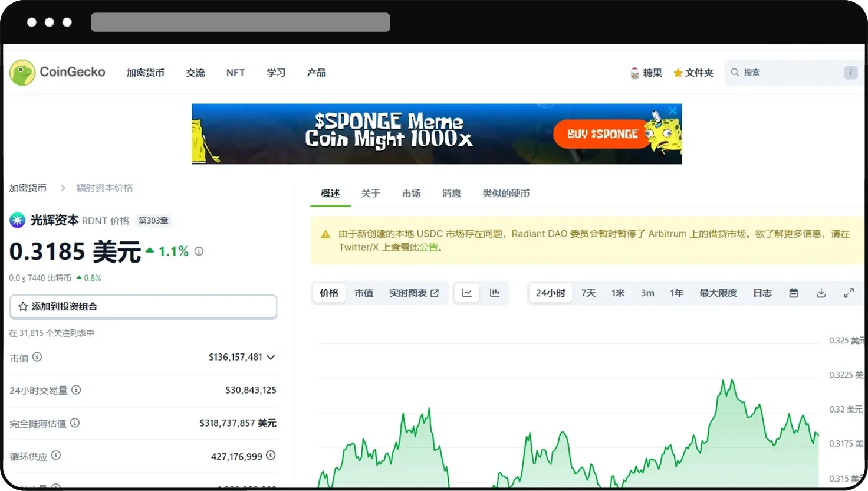Click the browser address bar

pyautogui.click(x=241, y=22)
